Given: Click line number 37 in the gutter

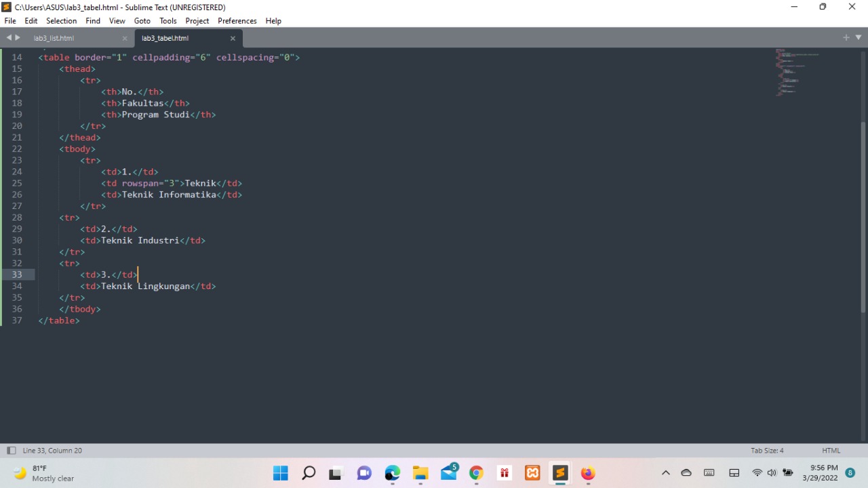Looking at the screenshot, I should [x=17, y=320].
